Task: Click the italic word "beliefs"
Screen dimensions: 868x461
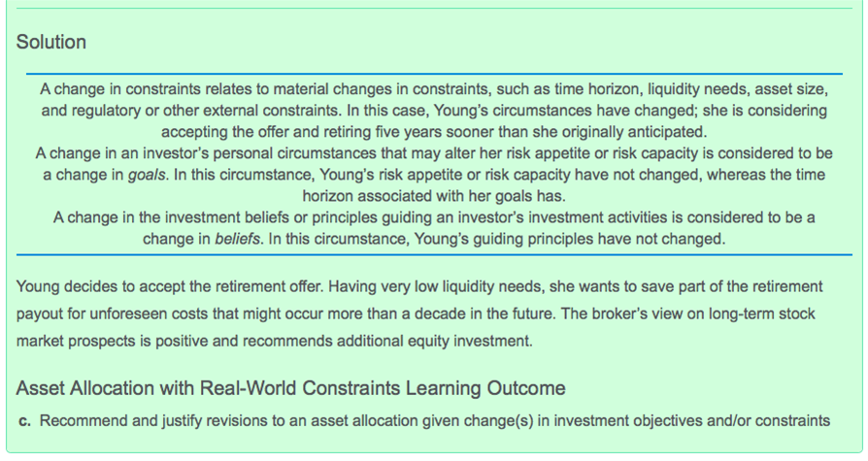Action: click(238, 238)
